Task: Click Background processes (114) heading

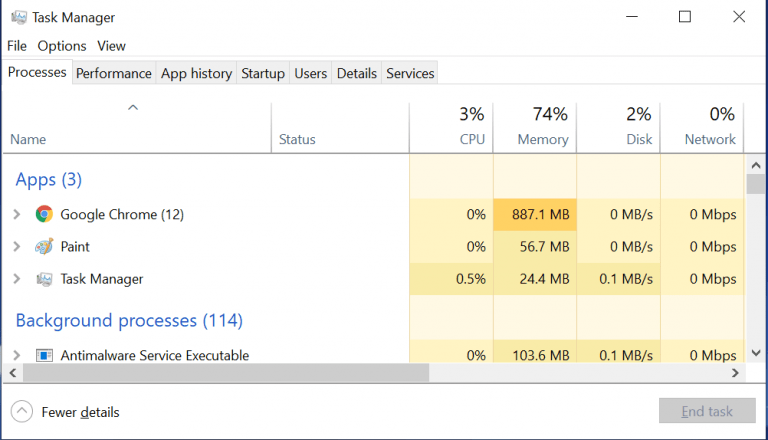Action: click(x=129, y=320)
